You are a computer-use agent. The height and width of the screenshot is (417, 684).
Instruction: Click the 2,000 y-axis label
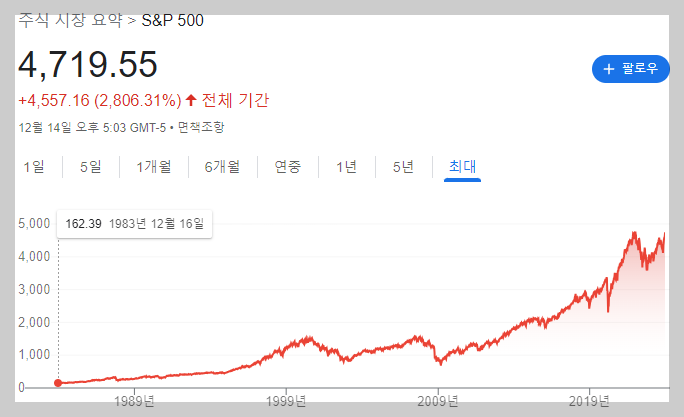coord(34,322)
